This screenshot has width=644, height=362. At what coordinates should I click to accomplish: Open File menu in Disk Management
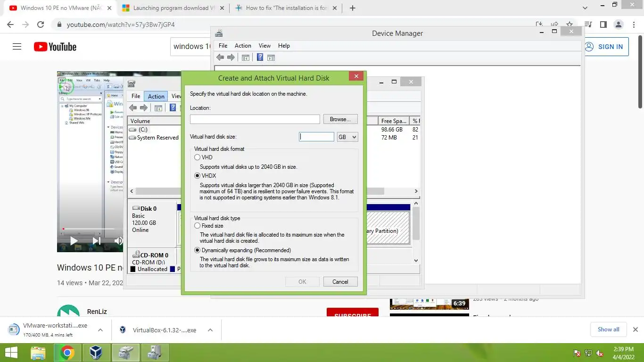click(x=136, y=96)
